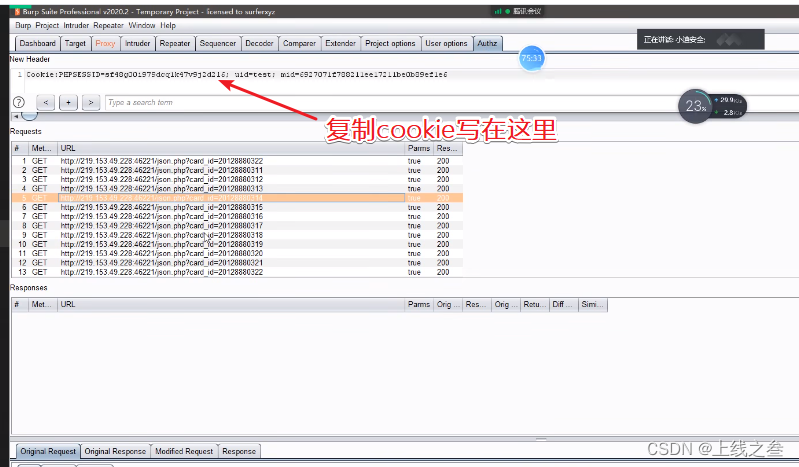
Task: Open the Original Response tab
Action: (115, 451)
